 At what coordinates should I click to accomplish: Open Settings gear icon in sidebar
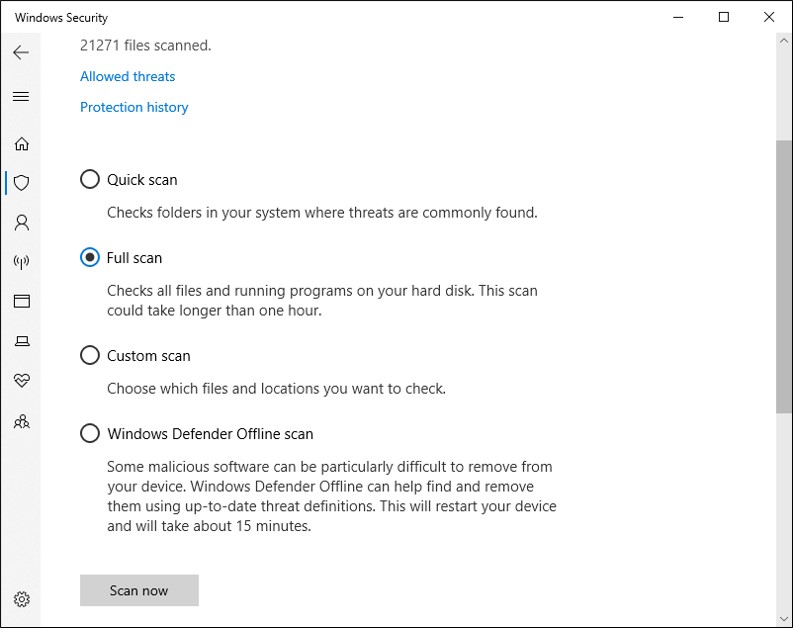tap(21, 599)
